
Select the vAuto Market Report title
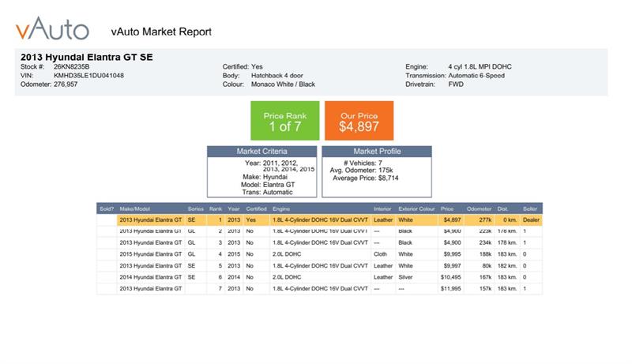coord(161,32)
